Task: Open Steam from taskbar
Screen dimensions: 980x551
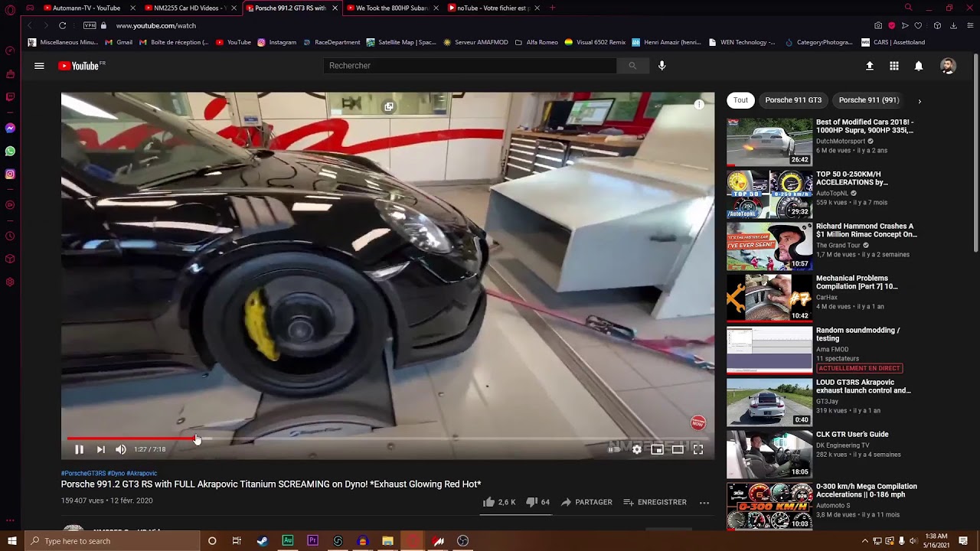Action: click(262, 541)
